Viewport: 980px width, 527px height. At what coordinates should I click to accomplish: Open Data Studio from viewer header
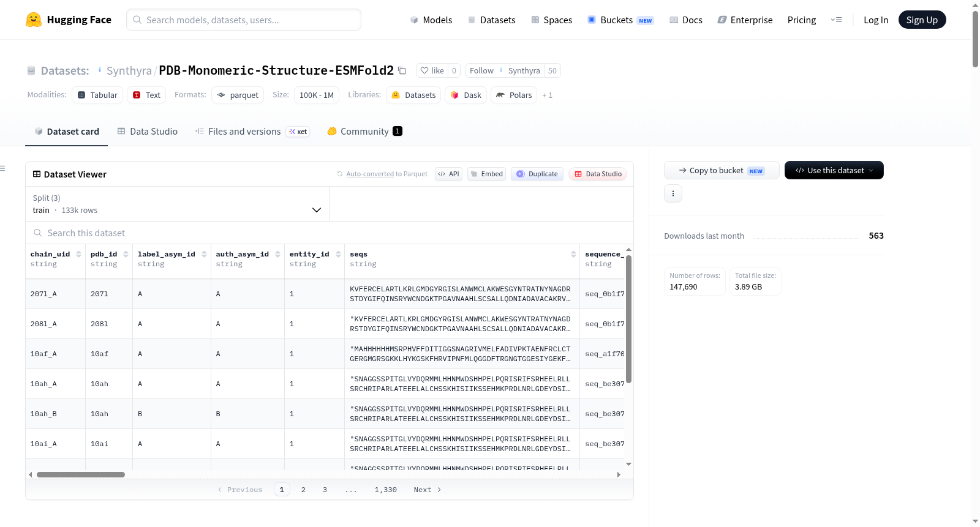tap(598, 174)
